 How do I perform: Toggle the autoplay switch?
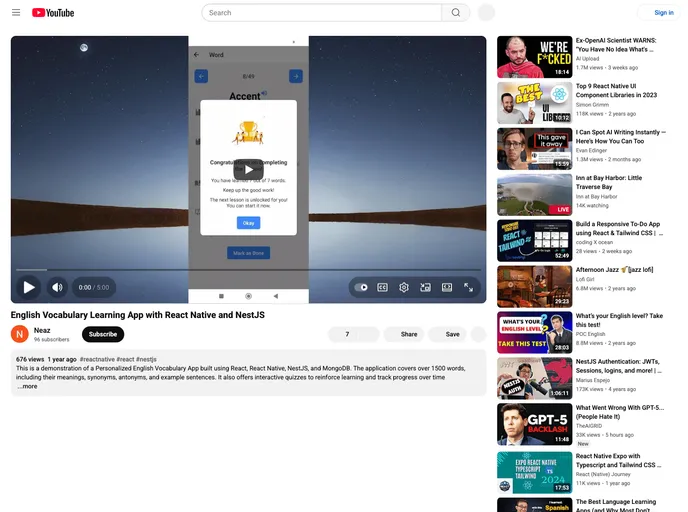click(x=361, y=287)
